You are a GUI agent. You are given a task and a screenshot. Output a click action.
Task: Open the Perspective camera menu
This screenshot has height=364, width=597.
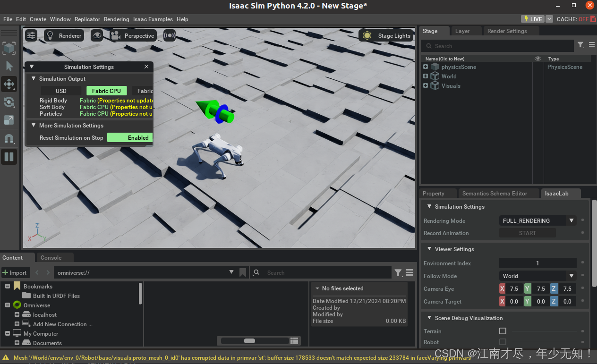pos(133,35)
